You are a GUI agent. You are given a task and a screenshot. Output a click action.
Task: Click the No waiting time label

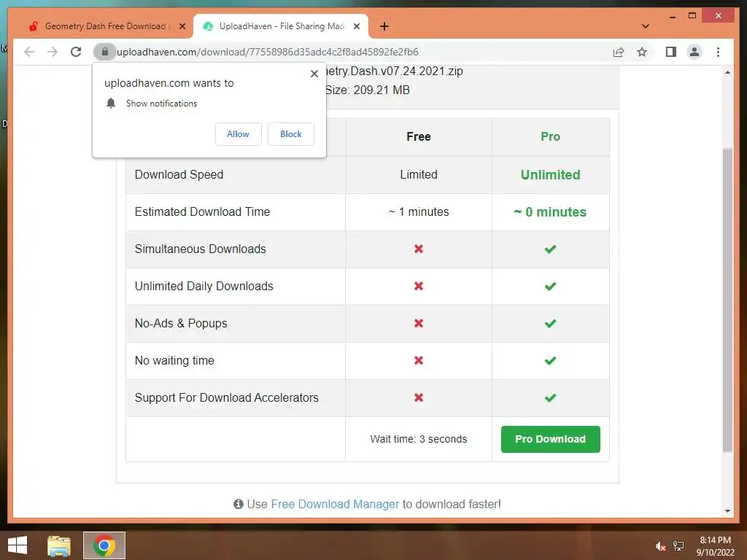pyautogui.click(x=174, y=360)
